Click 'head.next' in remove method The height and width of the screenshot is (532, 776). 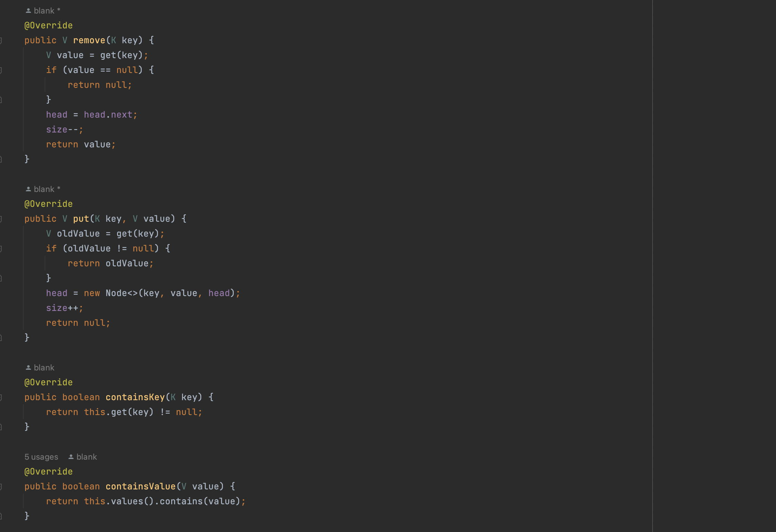click(108, 115)
